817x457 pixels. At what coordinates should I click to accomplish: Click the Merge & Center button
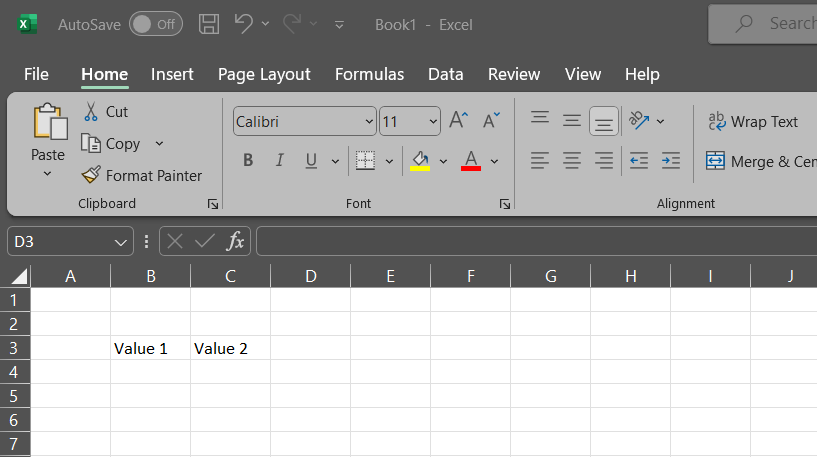761,162
